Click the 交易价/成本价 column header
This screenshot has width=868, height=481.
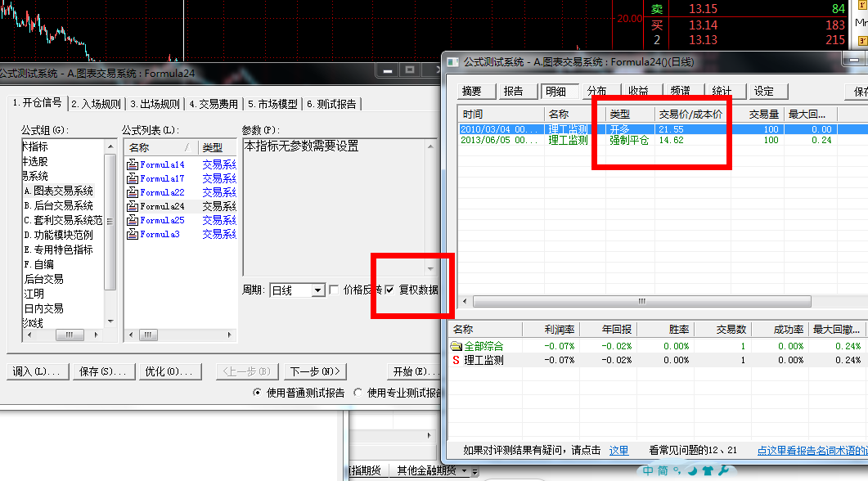(x=690, y=115)
